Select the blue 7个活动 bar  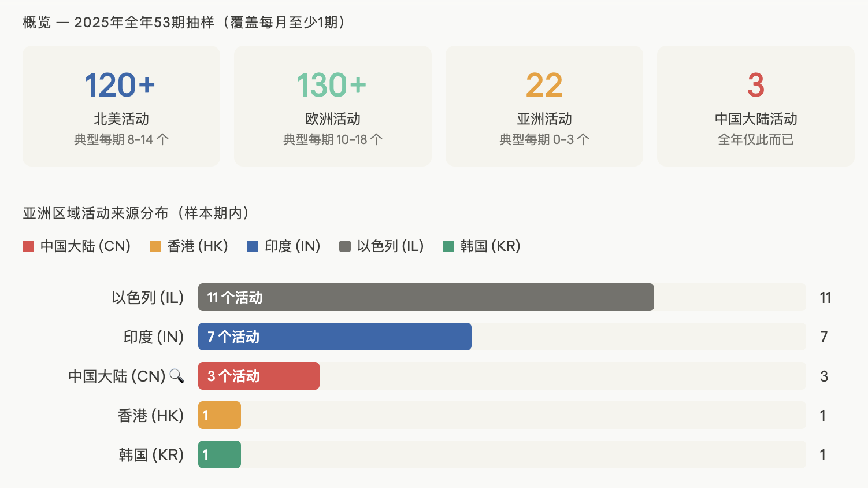pyautogui.click(x=335, y=337)
